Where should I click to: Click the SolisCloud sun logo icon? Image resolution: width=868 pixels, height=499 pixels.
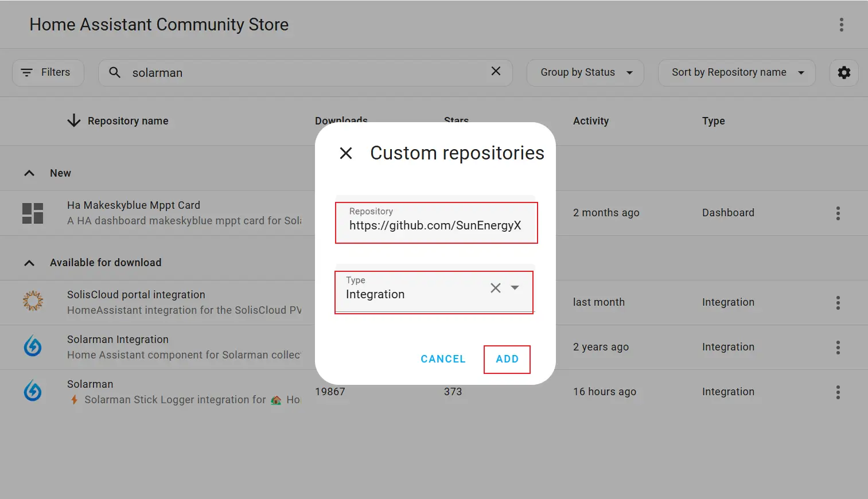coord(33,301)
